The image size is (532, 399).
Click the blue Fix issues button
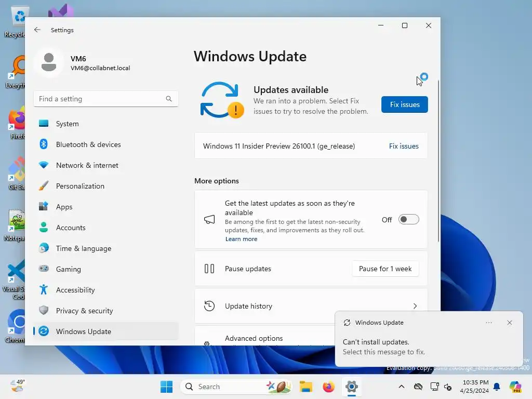tap(404, 104)
